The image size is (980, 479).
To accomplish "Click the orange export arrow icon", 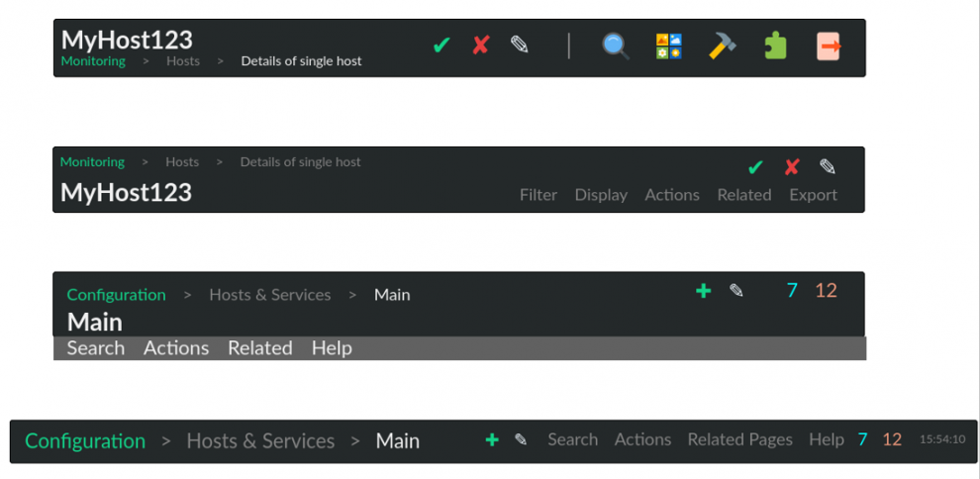I will tap(829, 47).
